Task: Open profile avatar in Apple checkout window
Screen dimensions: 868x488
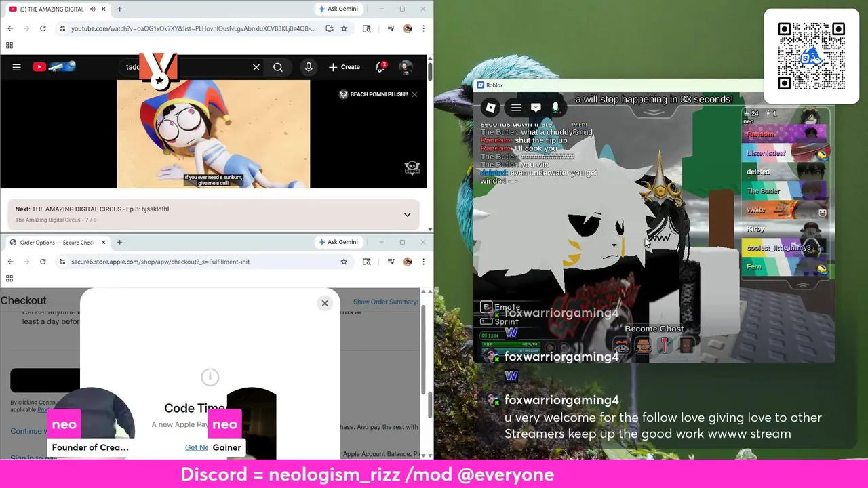Action: coord(408,262)
